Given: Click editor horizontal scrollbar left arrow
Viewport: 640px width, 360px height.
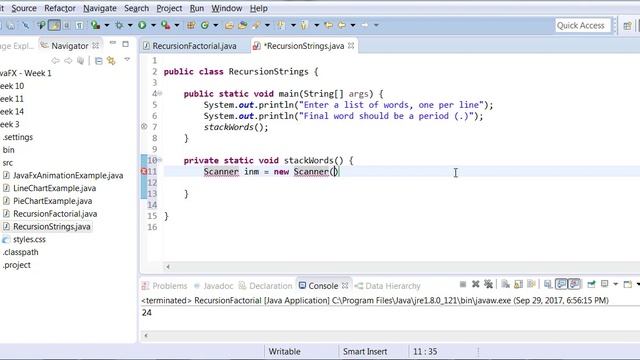Looking at the screenshot, I should [x=168, y=267].
